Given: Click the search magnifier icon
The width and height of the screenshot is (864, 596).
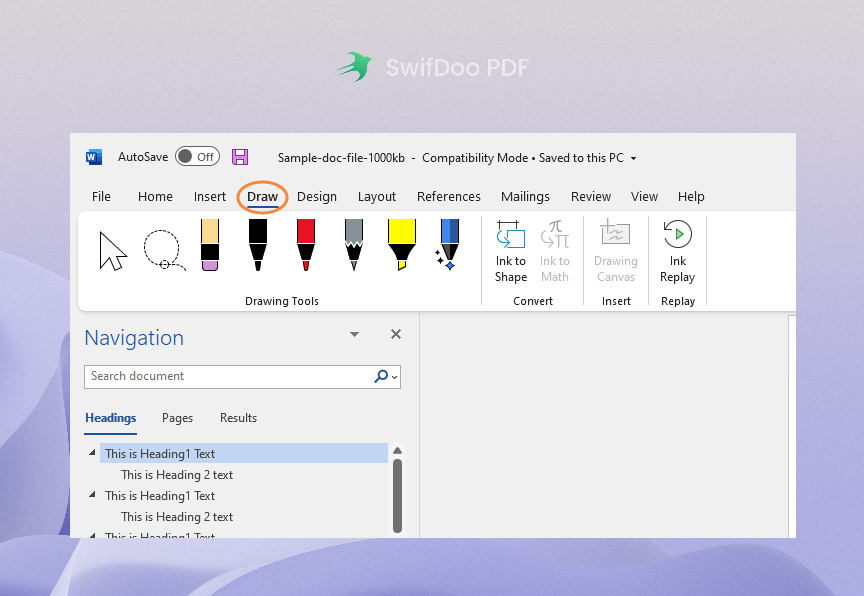Looking at the screenshot, I should 381,376.
